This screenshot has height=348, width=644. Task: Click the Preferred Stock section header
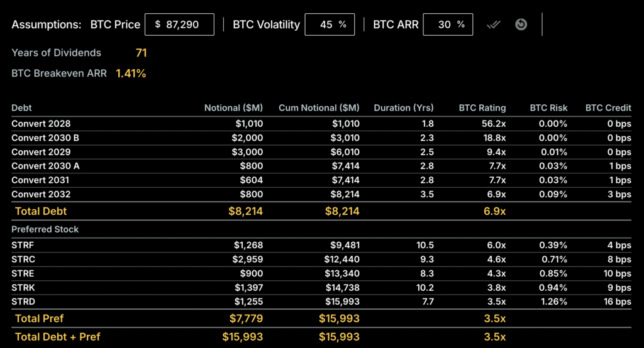point(45,229)
